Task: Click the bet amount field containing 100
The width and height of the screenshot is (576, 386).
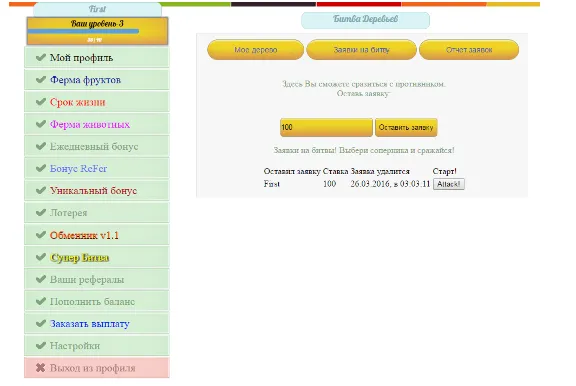Action: coord(326,127)
